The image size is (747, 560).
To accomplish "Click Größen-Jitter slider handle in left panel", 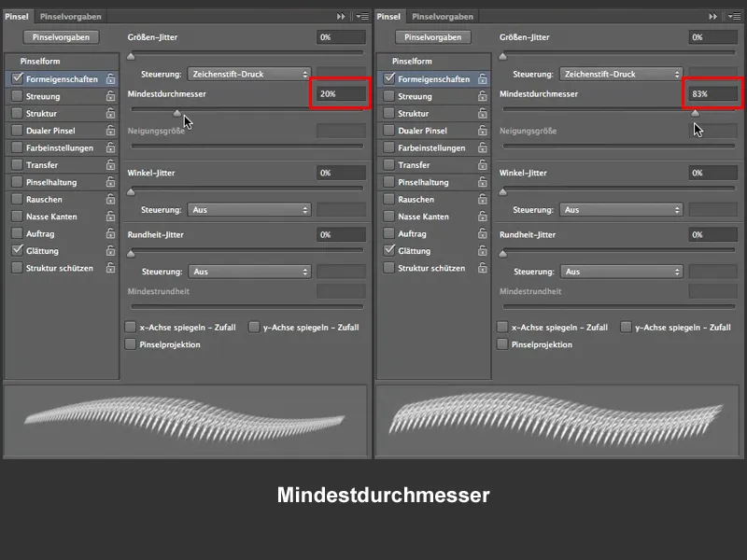I will click(x=131, y=56).
